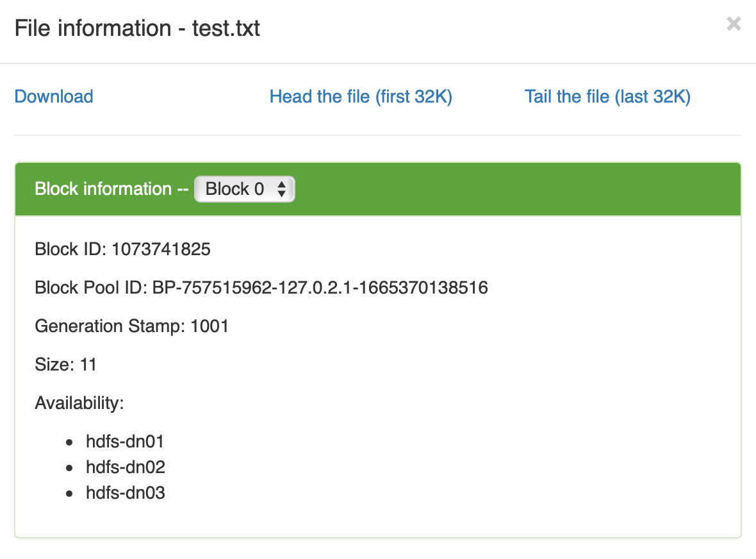Image resolution: width=756 pixels, height=559 pixels.
Task: Select the hdfs-dn03 datanode entry
Action: click(126, 493)
